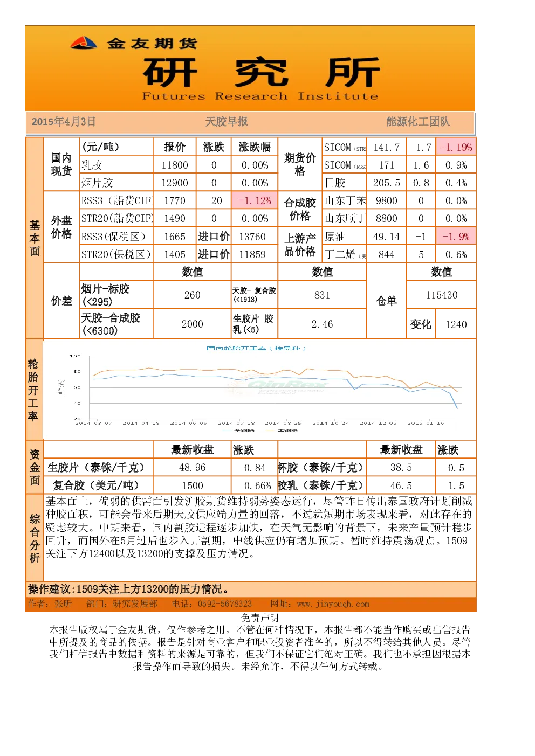Select the 操作建议 recommendation row
535x756 pixels.
[x=251, y=589]
